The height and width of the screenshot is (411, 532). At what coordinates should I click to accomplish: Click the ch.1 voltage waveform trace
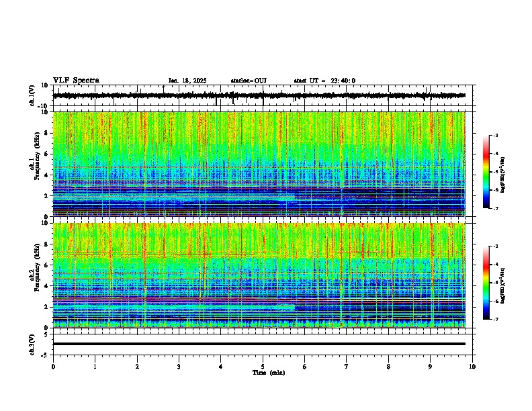tap(259, 95)
